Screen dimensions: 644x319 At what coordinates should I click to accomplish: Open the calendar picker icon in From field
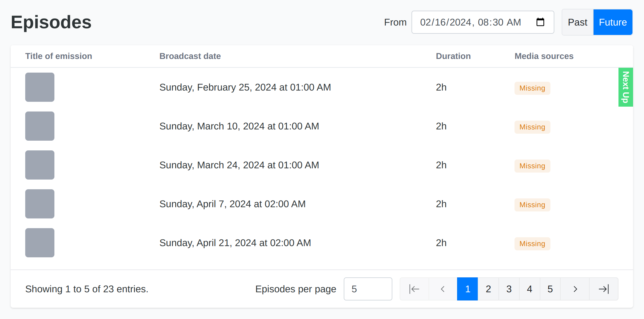coord(540,22)
